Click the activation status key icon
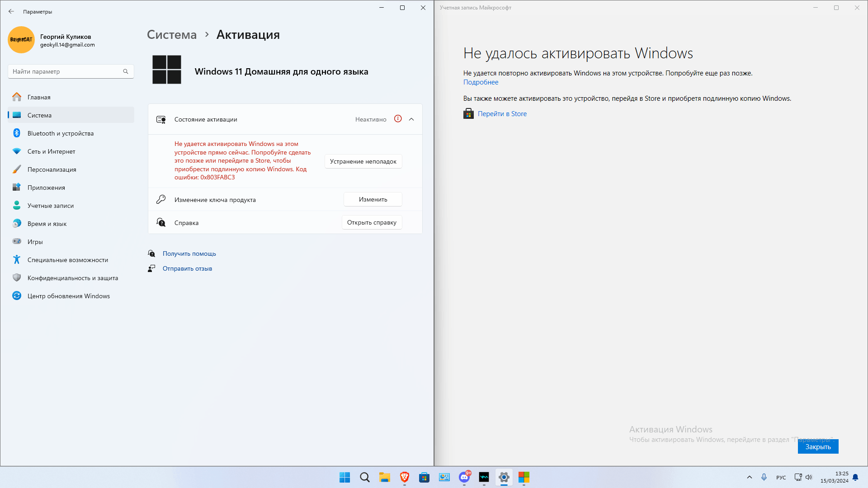This screenshot has height=488, width=868. click(x=161, y=119)
